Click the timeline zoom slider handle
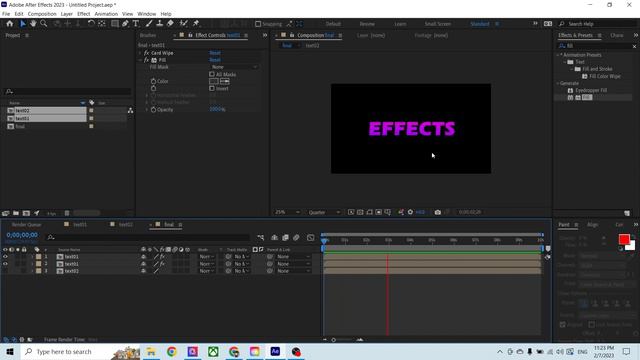Screen dimensions: 640x360 [x=333, y=340]
